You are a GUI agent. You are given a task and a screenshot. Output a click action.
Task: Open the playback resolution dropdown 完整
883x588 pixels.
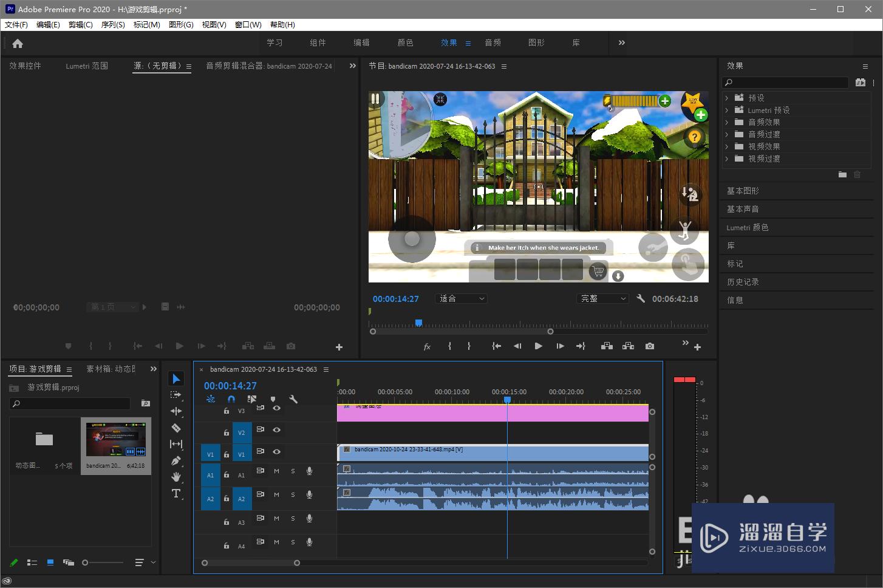coord(602,299)
